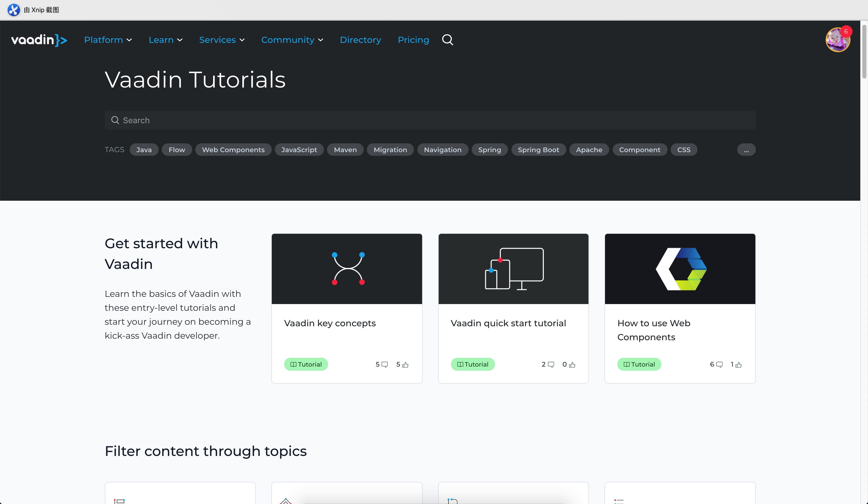Viewport: 868px width, 504px height.
Task: Click comment icon on Vaadin quick start card
Action: point(551,365)
